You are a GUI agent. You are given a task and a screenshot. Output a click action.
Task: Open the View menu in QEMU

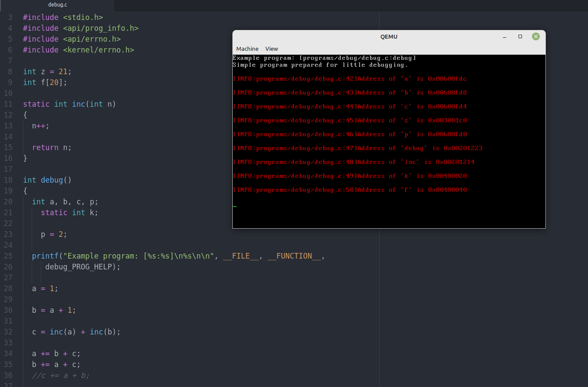pos(271,49)
